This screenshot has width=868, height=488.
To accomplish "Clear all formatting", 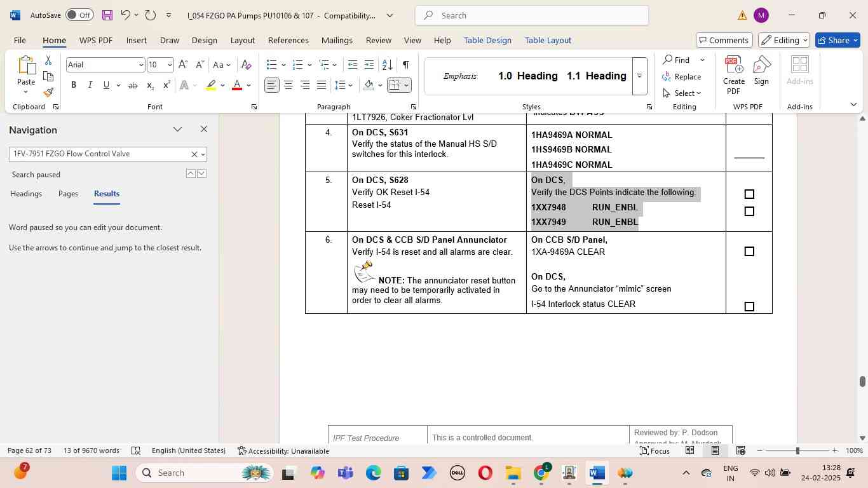I will [x=247, y=65].
